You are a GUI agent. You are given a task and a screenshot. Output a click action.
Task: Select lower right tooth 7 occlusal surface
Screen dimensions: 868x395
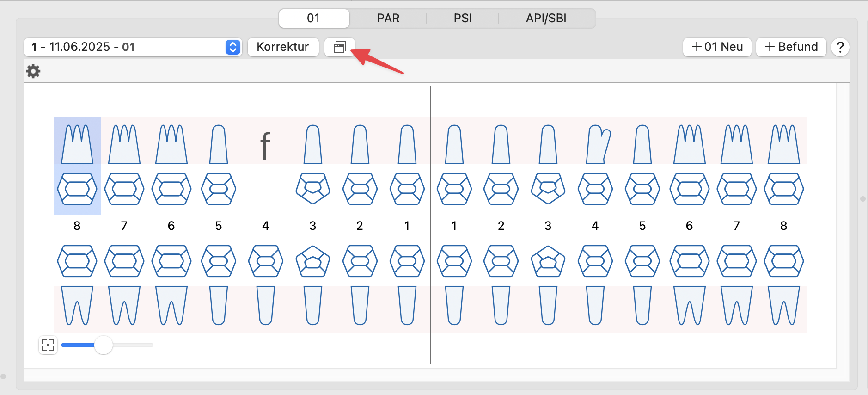pos(124,261)
